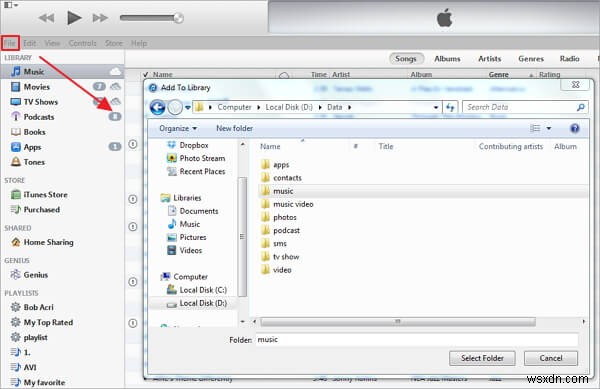Open TV Shows in the library sidebar
This screenshot has width=600, height=389.
click(x=62, y=102)
